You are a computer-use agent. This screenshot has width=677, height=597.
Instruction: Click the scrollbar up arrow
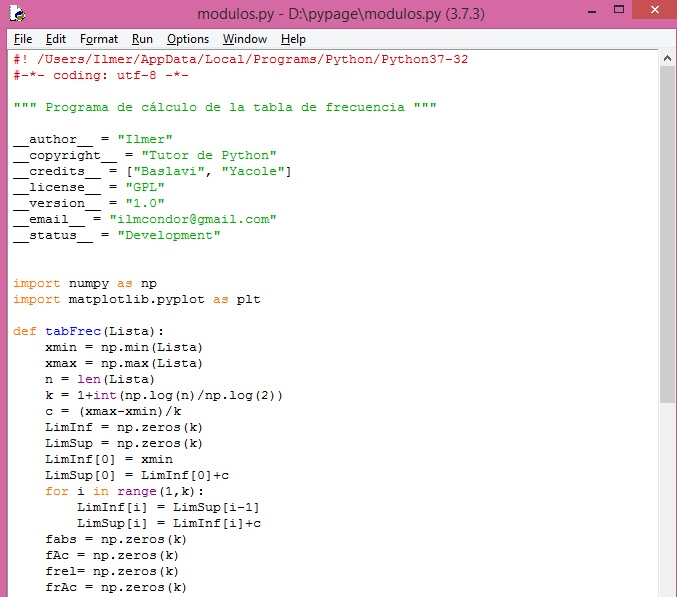click(667, 58)
